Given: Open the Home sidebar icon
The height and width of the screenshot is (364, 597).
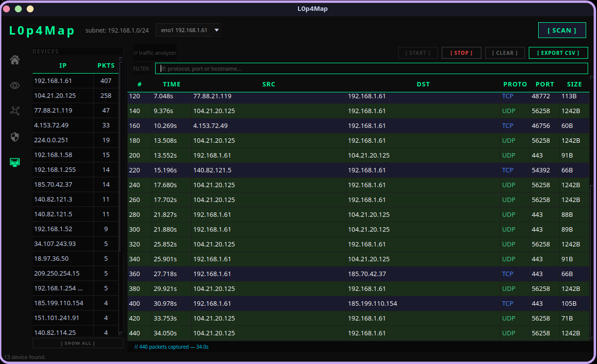Looking at the screenshot, I should pos(15,60).
